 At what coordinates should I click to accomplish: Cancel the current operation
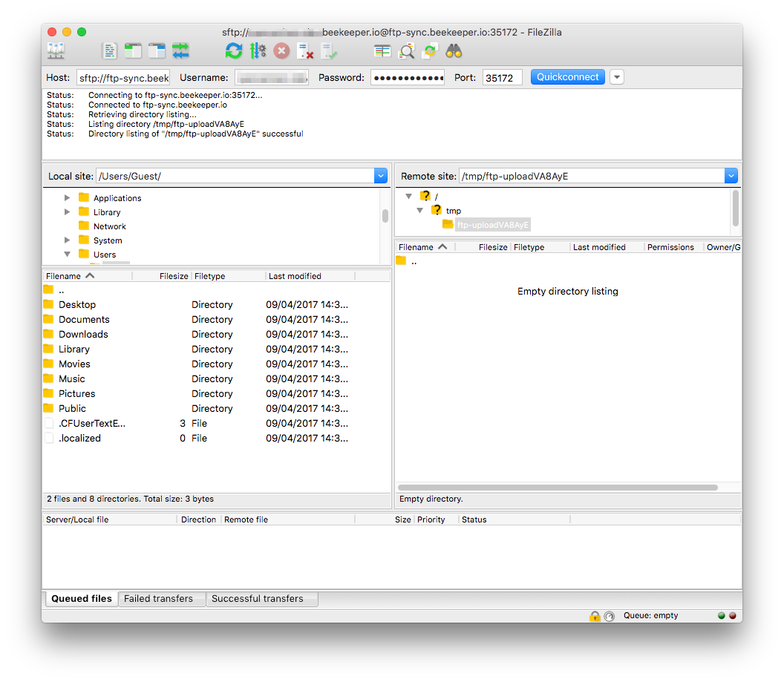click(x=282, y=50)
